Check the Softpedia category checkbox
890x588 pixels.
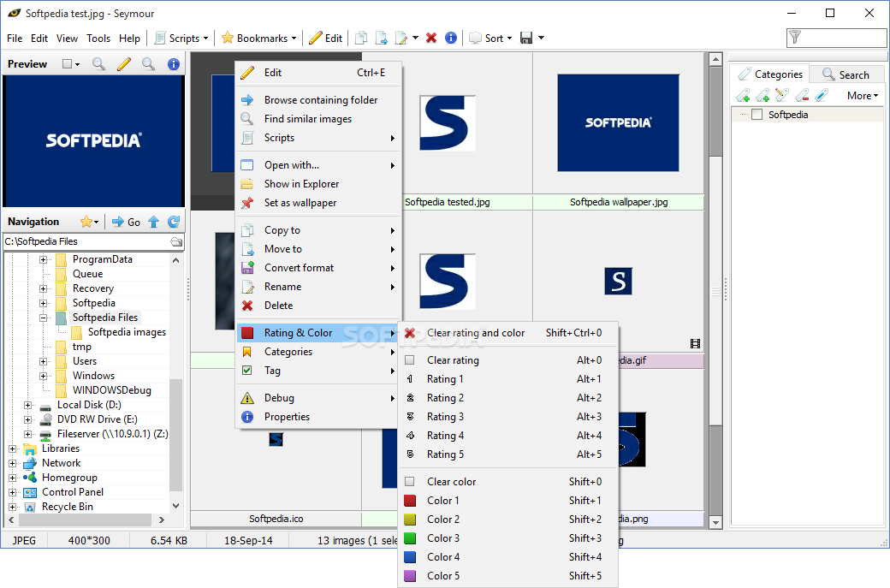pos(756,115)
